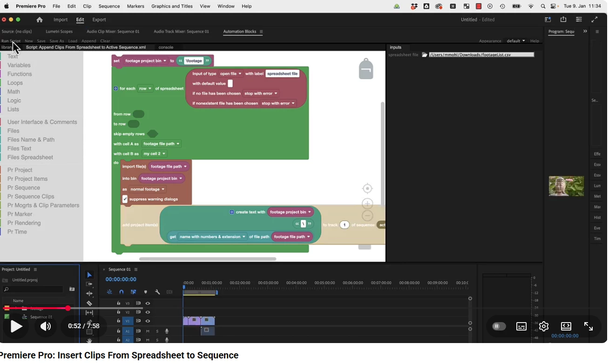Select the Ripple Edit tool
Screen dimensions: 609x364
click(x=89, y=294)
